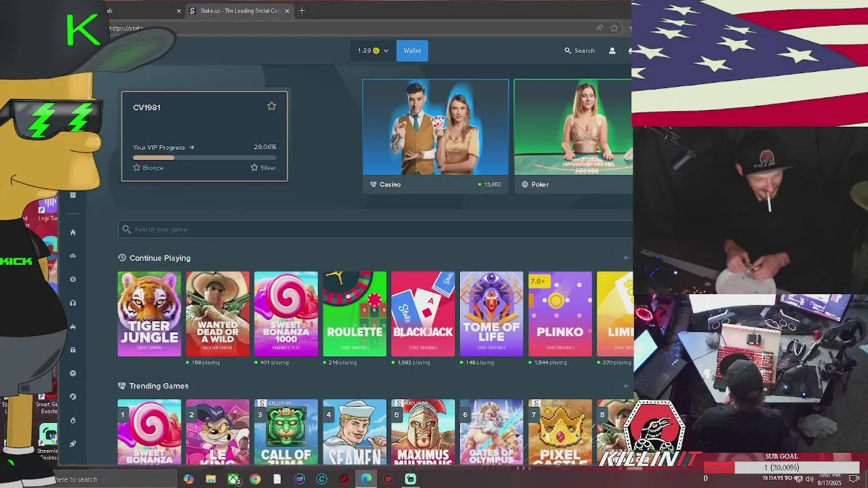Launch Wanted Dead or a Wild
The image size is (868, 488).
(x=218, y=314)
